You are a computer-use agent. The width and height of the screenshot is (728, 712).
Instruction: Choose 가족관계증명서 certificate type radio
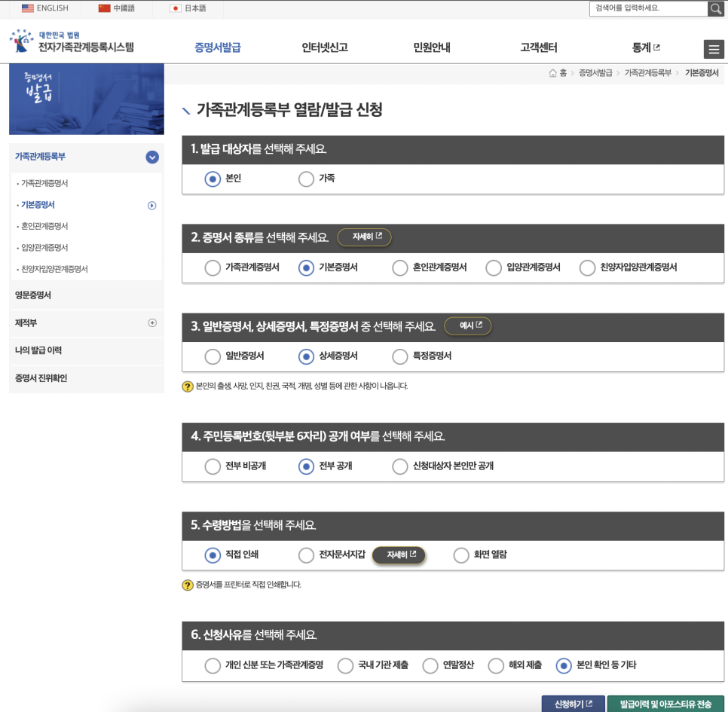pos(213,267)
